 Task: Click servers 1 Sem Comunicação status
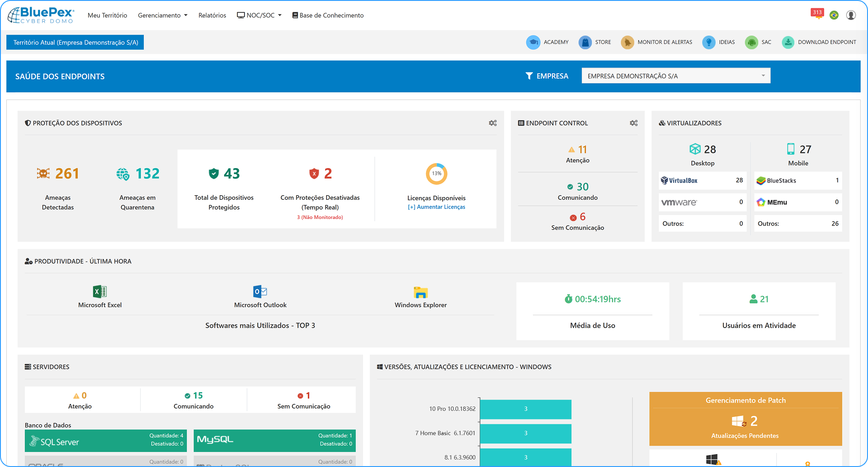304,400
